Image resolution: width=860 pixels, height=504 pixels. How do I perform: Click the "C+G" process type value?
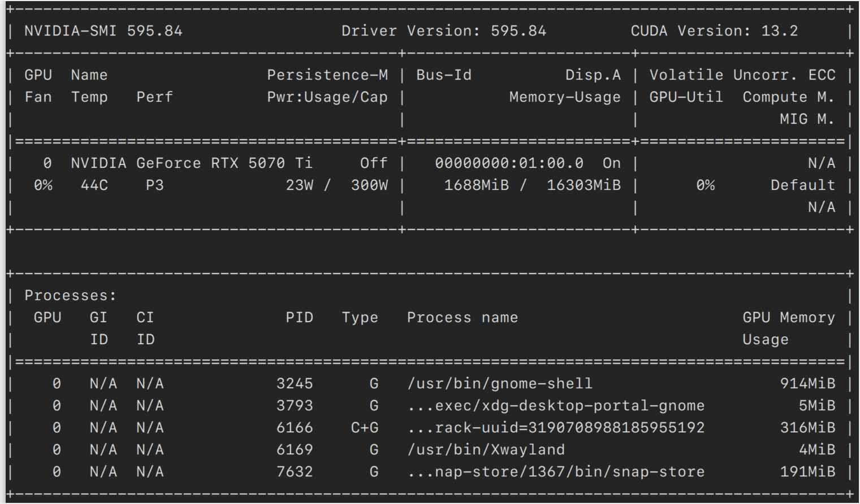(365, 428)
